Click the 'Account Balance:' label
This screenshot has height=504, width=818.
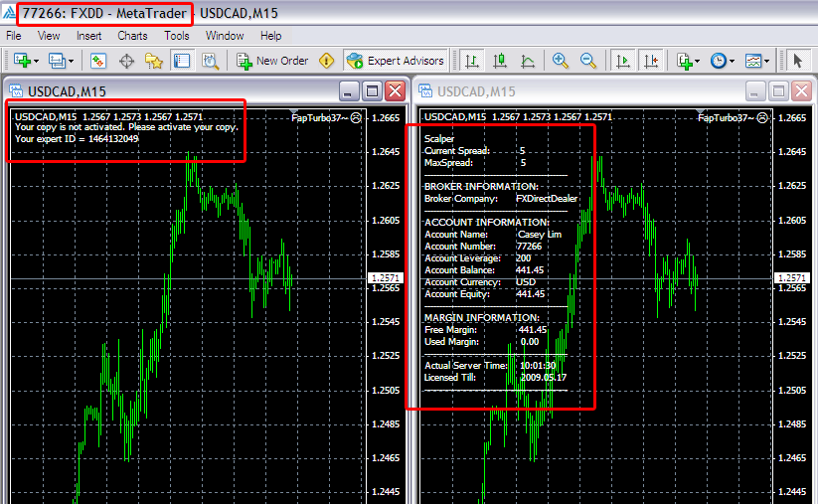459,270
